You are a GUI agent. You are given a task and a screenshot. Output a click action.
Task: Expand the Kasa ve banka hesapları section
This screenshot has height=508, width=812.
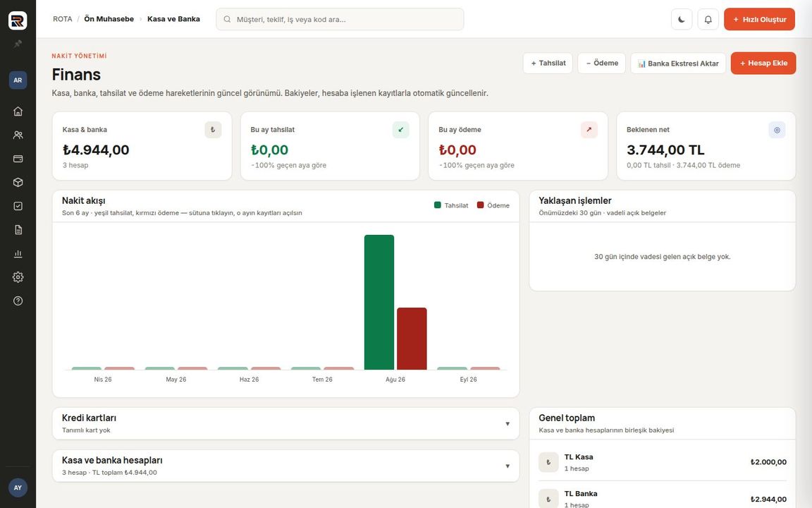tap(286, 466)
